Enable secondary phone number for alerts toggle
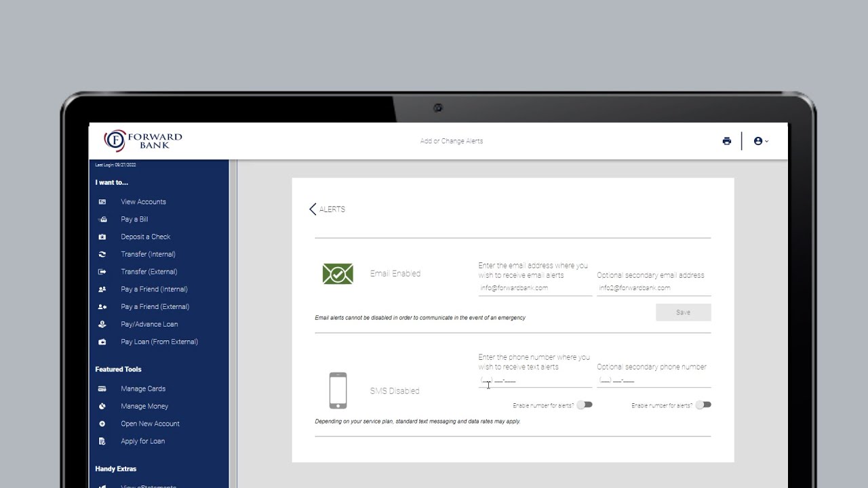 (x=704, y=405)
